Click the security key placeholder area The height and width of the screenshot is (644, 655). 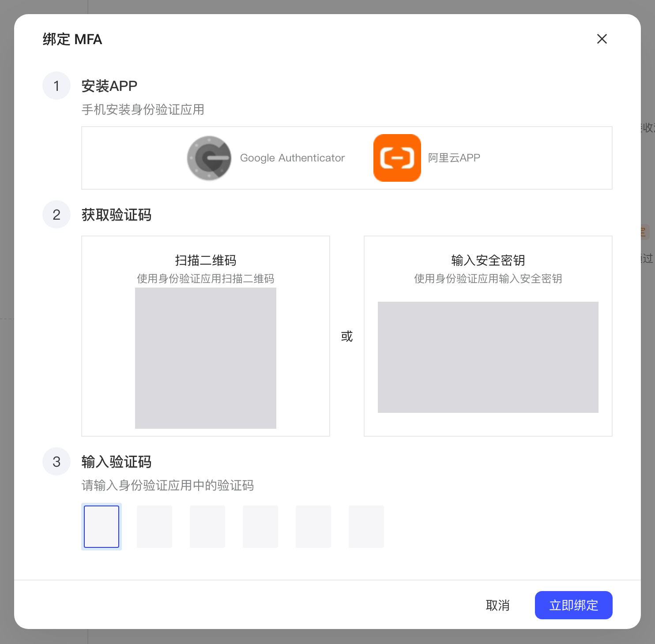point(488,357)
